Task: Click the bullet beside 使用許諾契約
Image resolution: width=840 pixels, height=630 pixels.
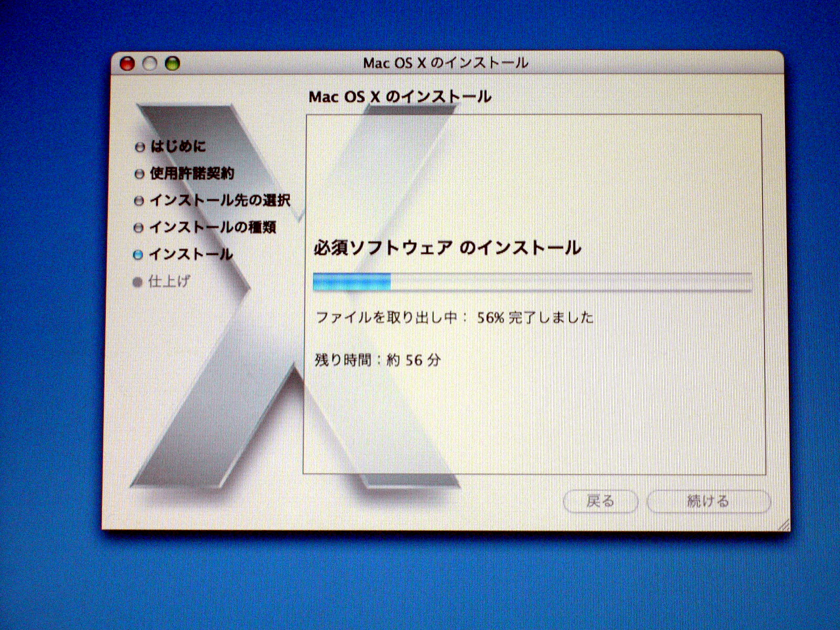Action: pos(139,174)
